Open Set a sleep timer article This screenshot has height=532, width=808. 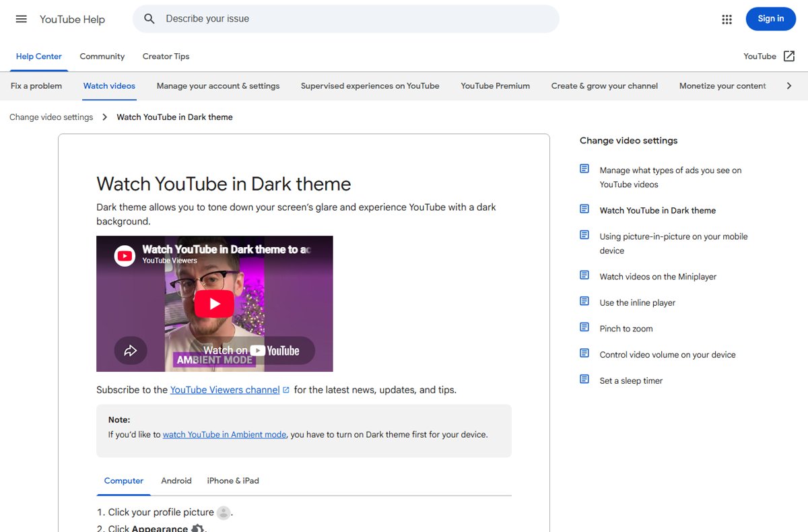[x=632, y=381]
